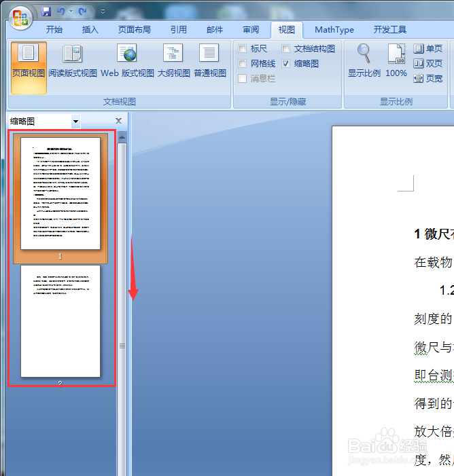Click the document line starting with '在载物'
Screen dimensions: 454x476
point(434,262)
